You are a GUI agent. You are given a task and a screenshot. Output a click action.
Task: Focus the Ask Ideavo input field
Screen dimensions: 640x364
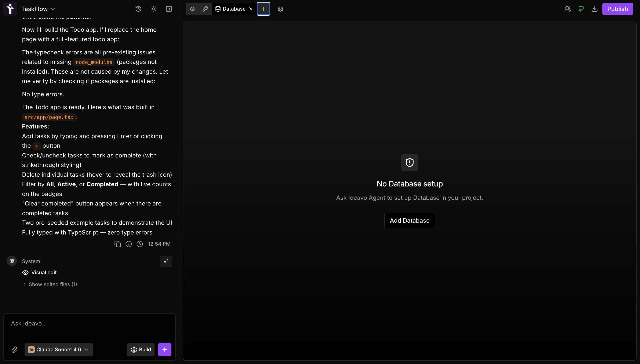90,328
